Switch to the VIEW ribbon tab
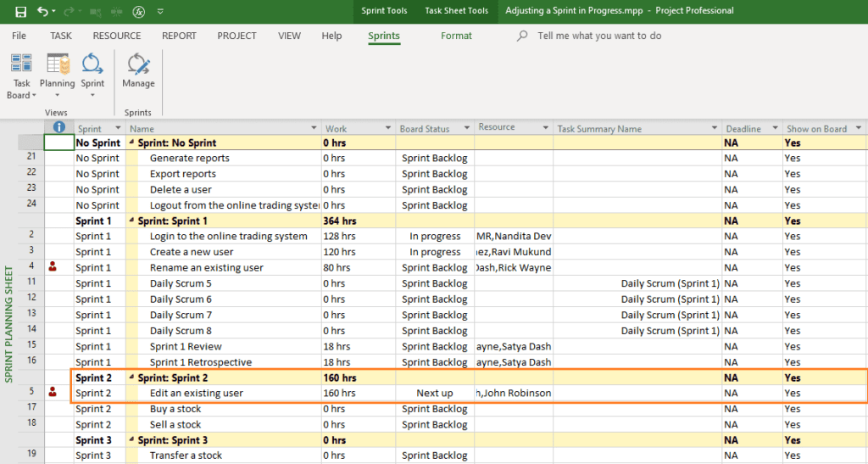 pyautogui.click(x=290, y=36)
